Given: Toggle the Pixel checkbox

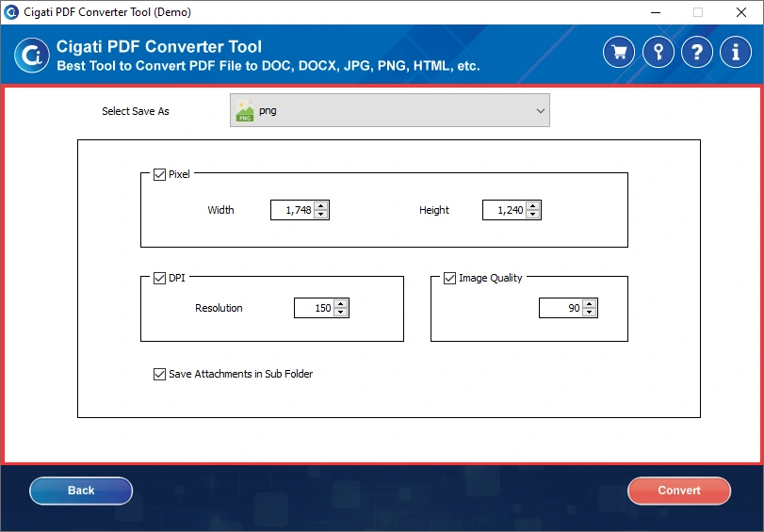Looking at the screenshot, I should coord(159,174).
